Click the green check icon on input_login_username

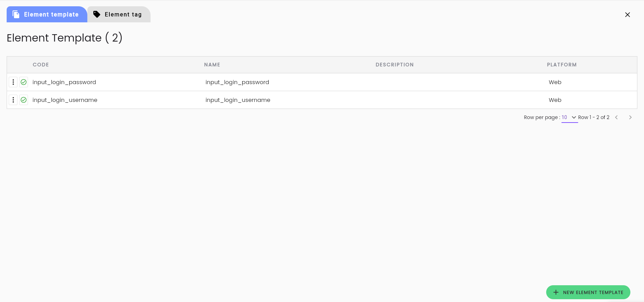(x=24, y=100)
